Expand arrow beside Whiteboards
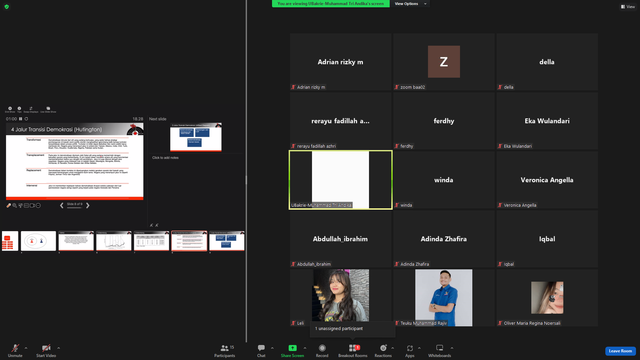The height and width of the screenshot is (360, 640). click(452, 348)
